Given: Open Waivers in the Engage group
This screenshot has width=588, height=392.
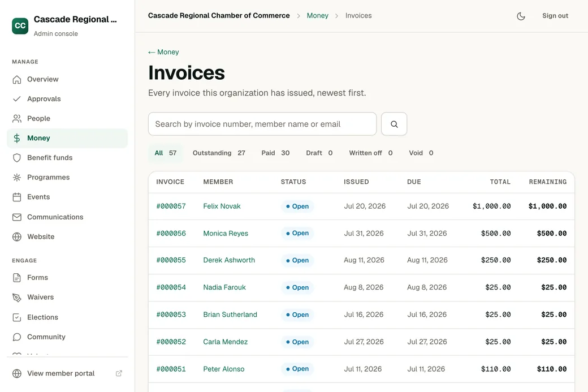Looking at the screenshot, I should tap(67, 297).
